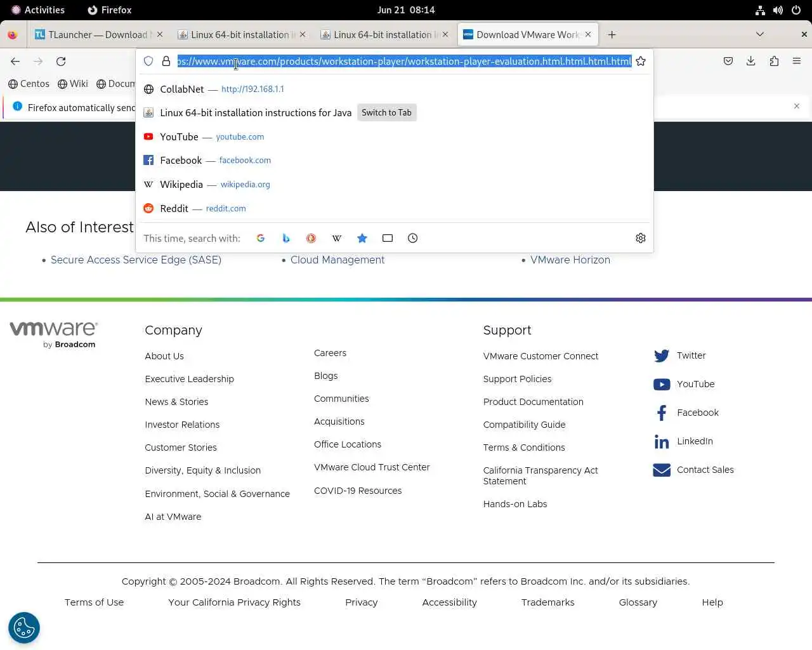The image size is (812, 650).
Task: Open Glossary footer link
Action: [638, 602]
